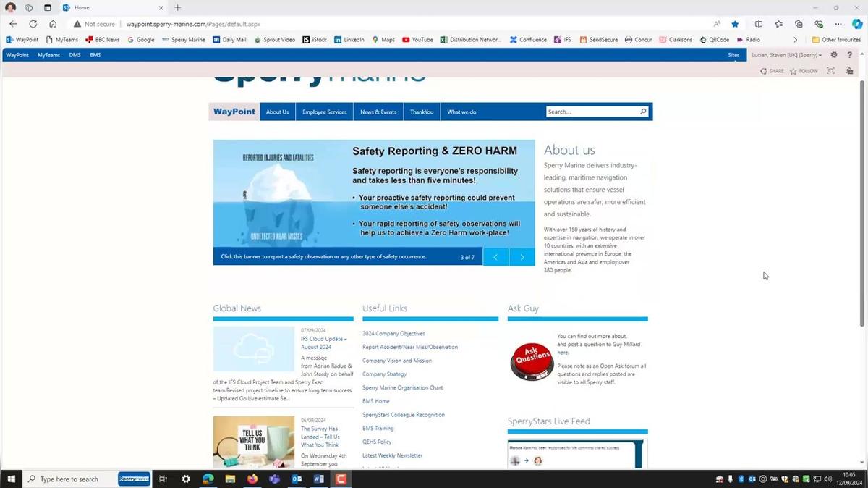Show the next banner slide arrow

pyautogui.click(x=522, y=257)
